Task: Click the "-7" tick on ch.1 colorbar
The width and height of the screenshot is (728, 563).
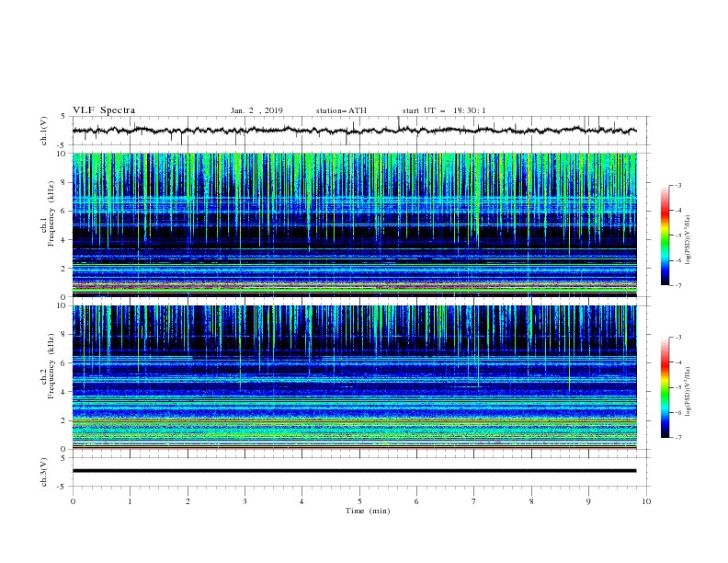Action: 677,286
